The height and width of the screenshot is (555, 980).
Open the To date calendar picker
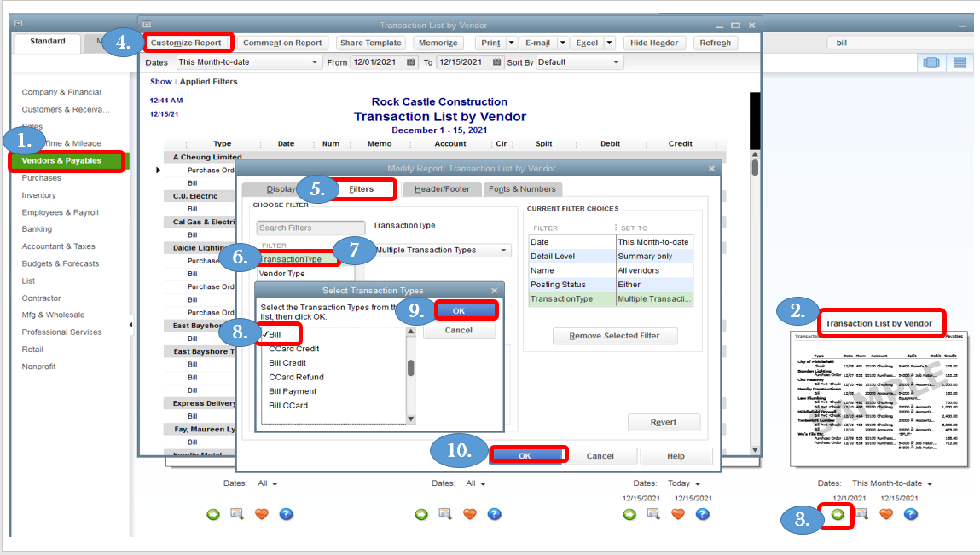tap(497, 62)
